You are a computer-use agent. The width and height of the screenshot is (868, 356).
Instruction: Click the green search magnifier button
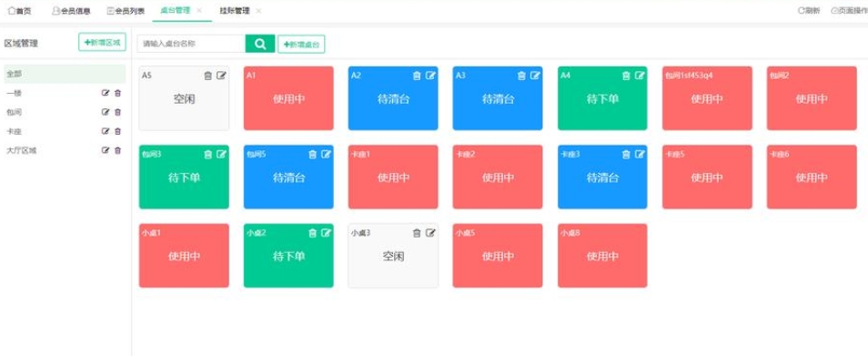click(x=260, y=44)
